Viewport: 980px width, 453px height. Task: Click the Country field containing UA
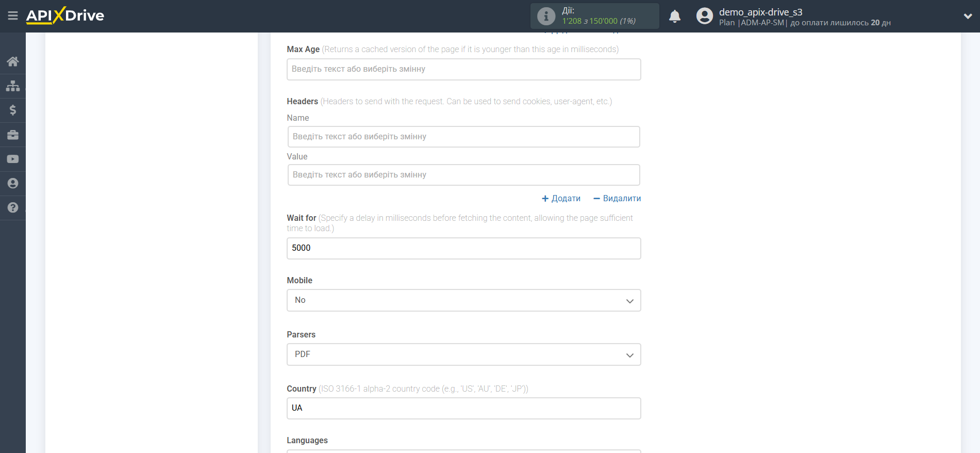(463, 408)
